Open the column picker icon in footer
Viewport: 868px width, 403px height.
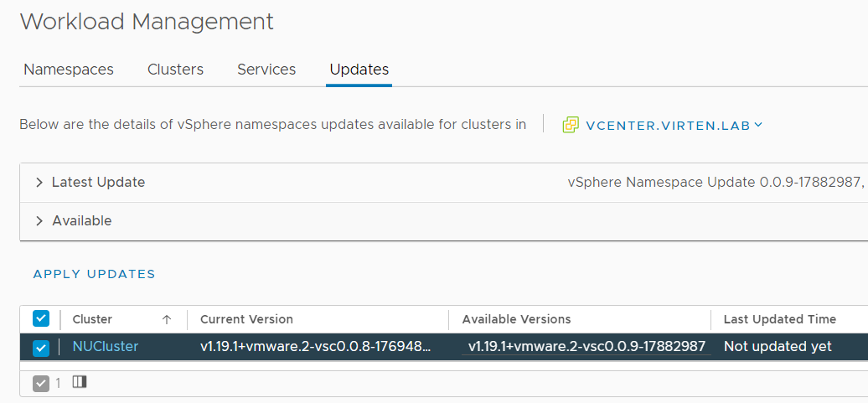pos(80,382)
